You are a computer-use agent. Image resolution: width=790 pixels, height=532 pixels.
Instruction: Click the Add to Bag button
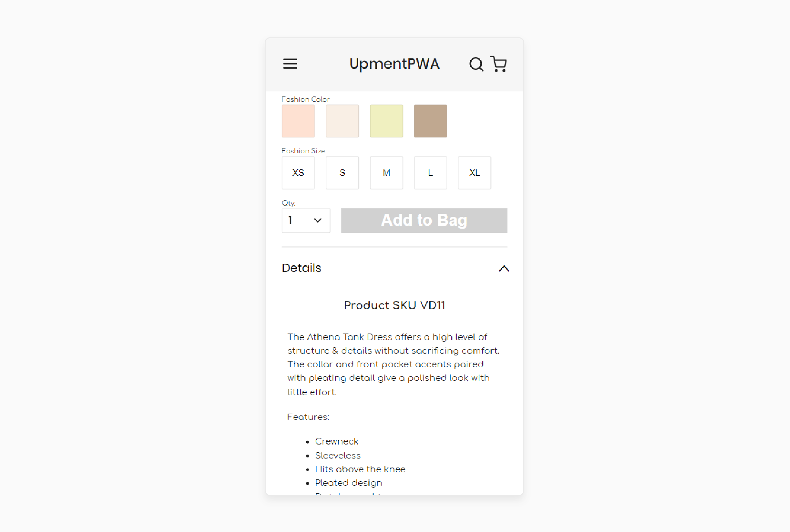point(424,220)
